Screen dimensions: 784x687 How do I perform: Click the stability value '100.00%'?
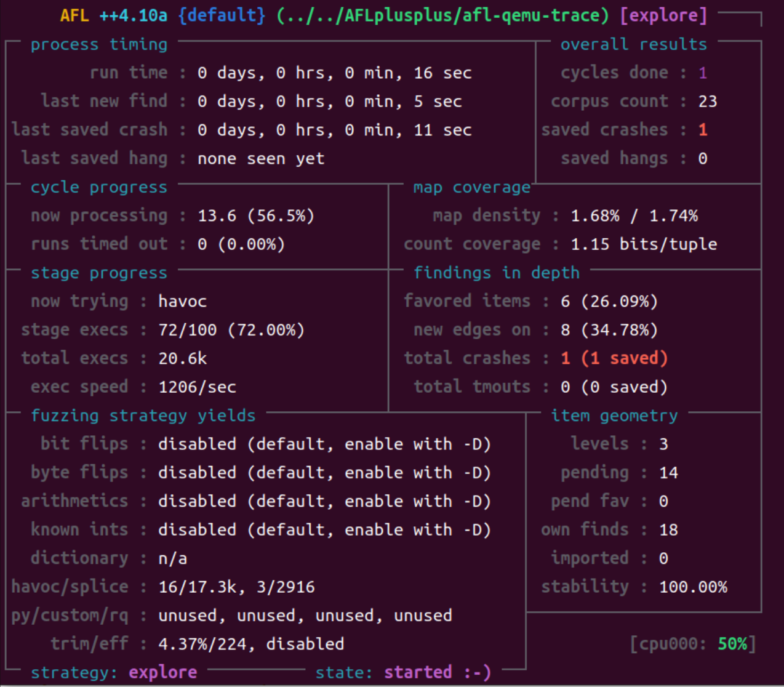693,587
